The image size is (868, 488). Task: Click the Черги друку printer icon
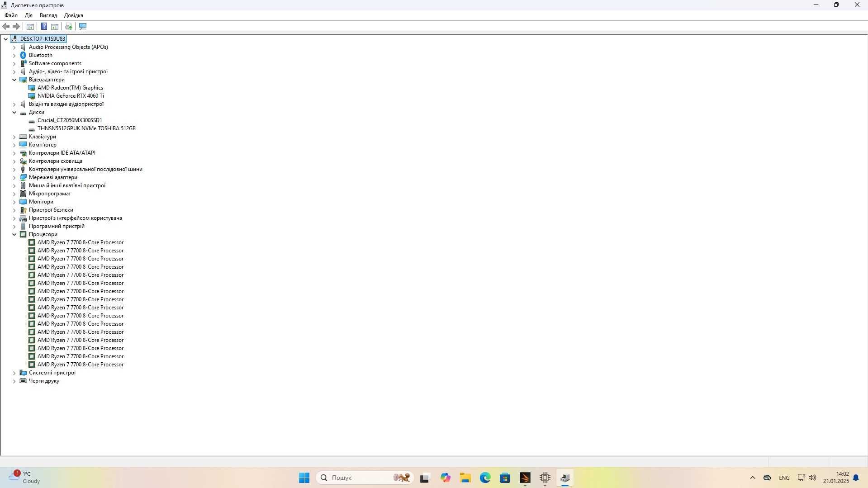(x=23, y=381)
